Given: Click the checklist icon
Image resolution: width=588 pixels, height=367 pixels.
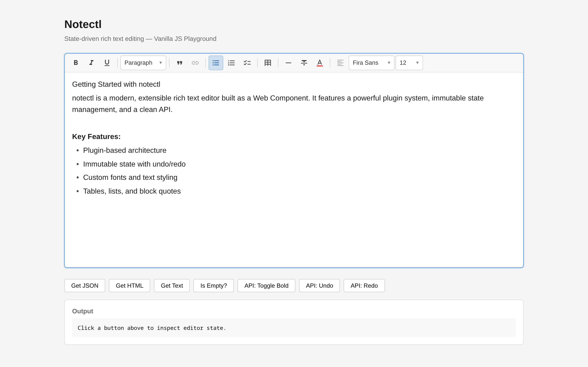Looking at the screenshot, I should click(247, 63).
